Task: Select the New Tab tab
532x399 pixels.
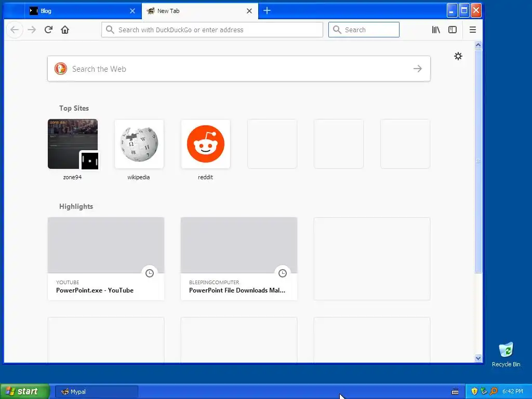Action: point(200,11)
